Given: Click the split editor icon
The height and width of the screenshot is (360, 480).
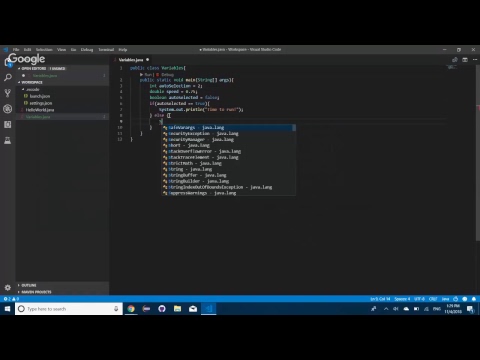Looking at the screenshot, I should [x=465, y=60].
